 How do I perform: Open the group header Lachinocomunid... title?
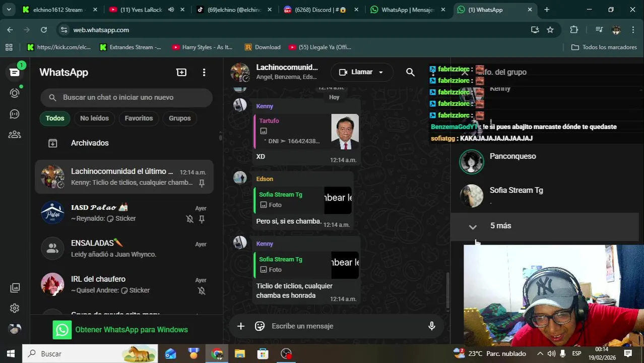[x=287, y=67]
